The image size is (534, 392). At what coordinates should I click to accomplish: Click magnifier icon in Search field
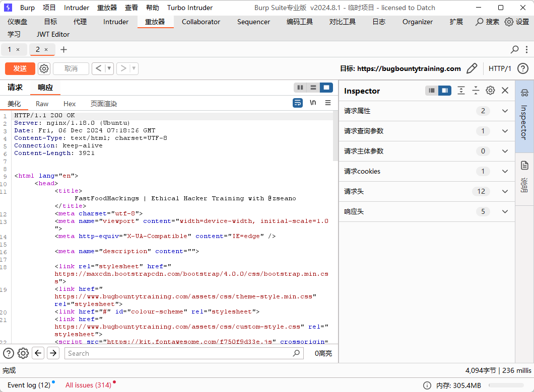(x=296, y=353)
